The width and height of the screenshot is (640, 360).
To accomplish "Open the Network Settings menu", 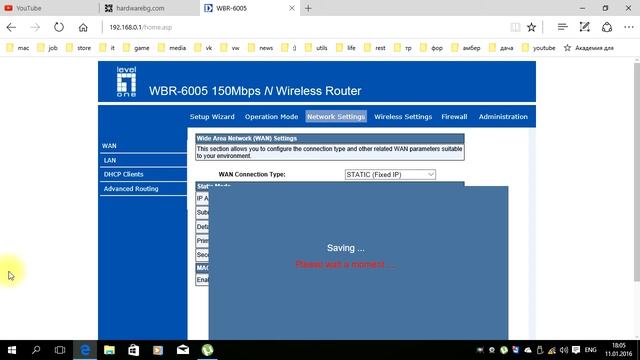I will tap(336, 117).
